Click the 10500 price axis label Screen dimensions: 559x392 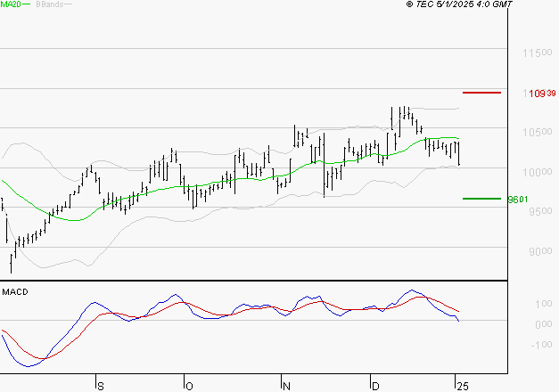click(x=538, y=132)
